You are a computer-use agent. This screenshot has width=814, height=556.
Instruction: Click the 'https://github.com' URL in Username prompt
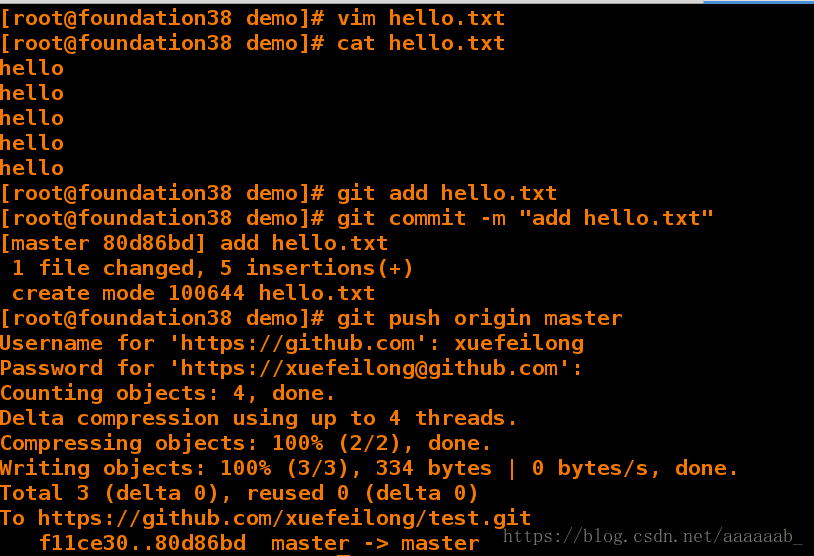(298, 343)
